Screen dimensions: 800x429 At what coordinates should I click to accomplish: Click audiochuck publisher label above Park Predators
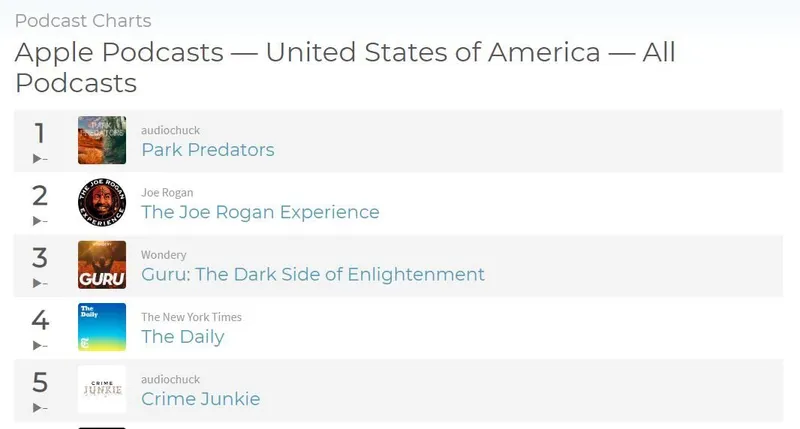(170, 130)
